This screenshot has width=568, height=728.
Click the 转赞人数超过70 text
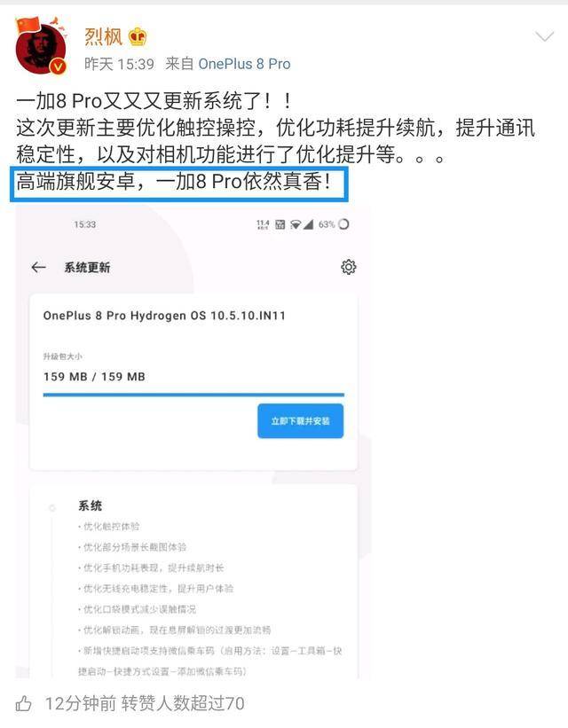(183, 703)
